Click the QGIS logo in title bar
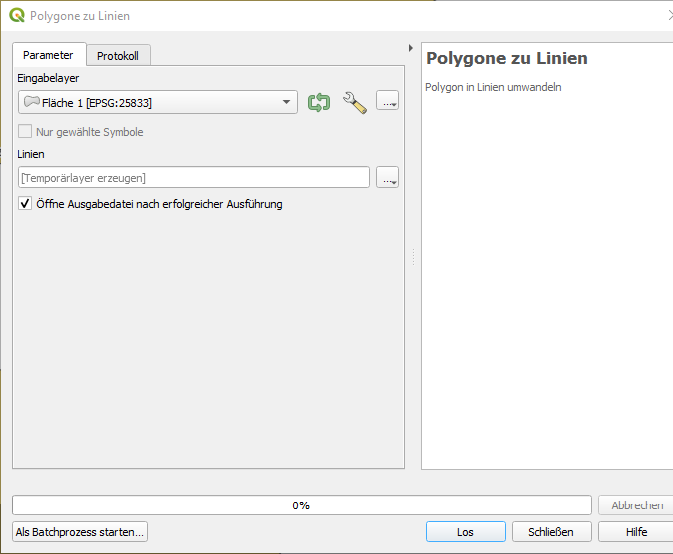 tap(17, 16)
